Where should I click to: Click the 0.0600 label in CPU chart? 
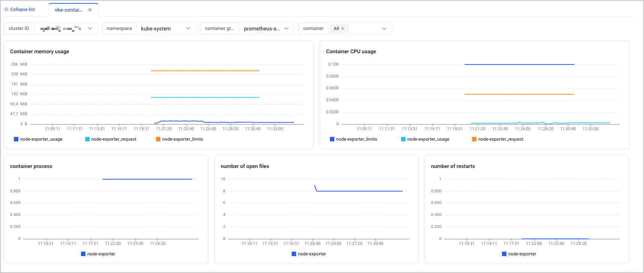(x=332, y=88)
